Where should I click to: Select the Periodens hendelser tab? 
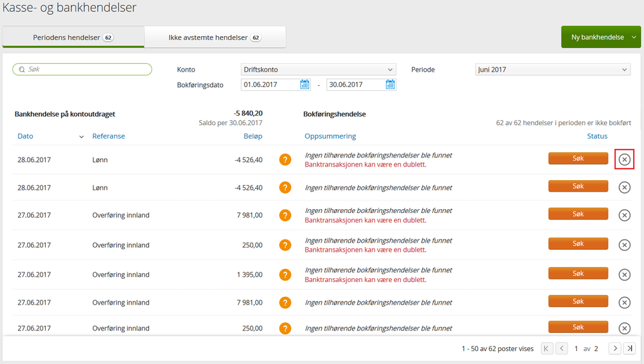click(73, 37)
